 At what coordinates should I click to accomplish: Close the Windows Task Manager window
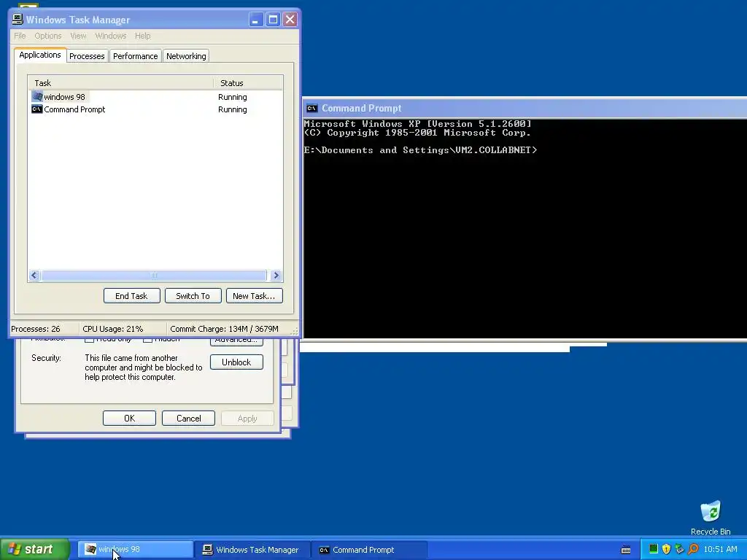(x=290, y=20)
